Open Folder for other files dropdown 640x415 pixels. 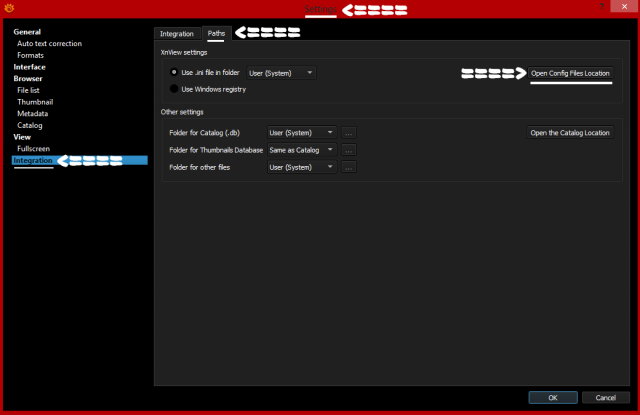click(302, 167)
